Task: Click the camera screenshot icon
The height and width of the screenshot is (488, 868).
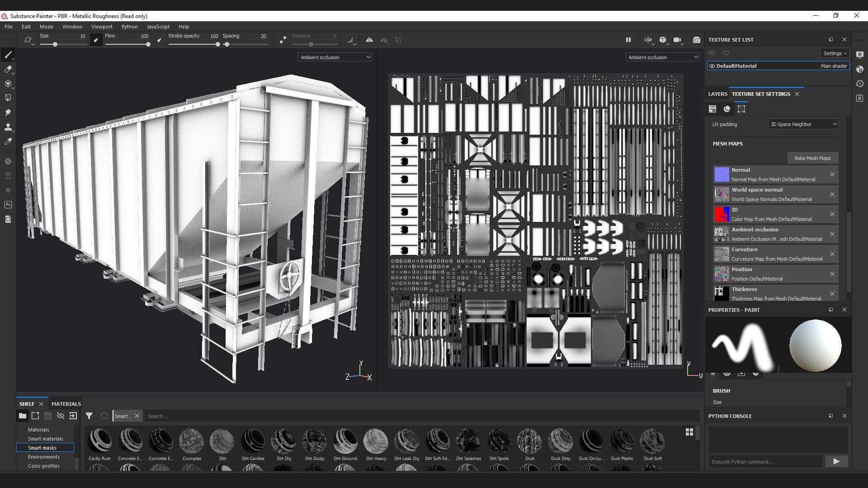Action: tap(696, 40)
